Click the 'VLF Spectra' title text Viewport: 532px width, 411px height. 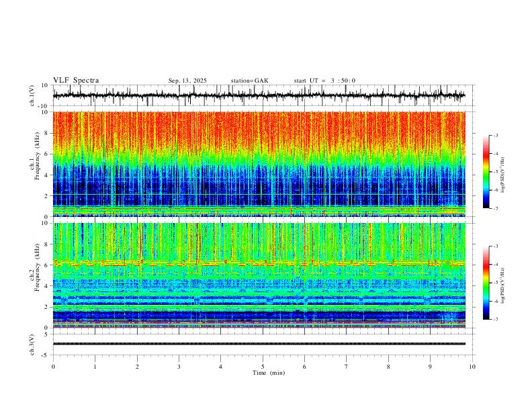point(76,81)
